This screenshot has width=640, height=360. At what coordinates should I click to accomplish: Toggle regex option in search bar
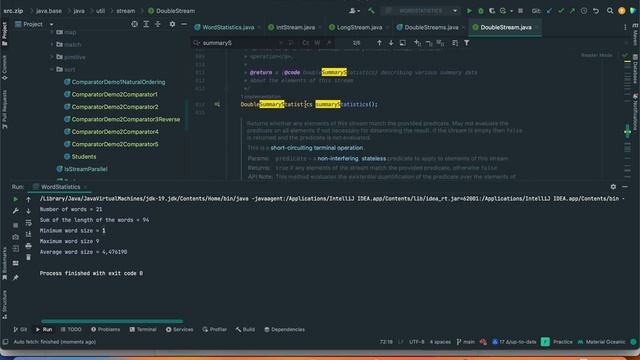tap(329, 43)
